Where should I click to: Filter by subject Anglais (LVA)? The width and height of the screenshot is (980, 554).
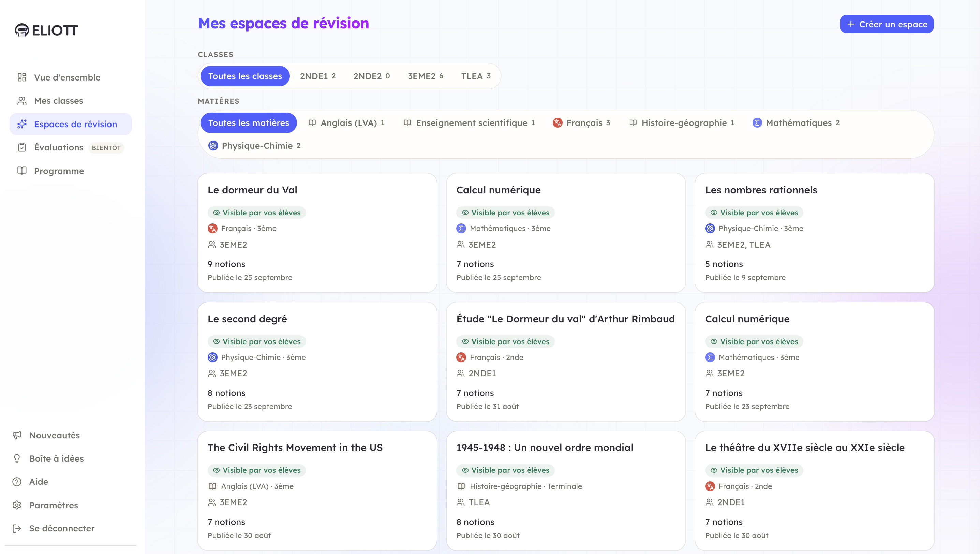point(346,123)
